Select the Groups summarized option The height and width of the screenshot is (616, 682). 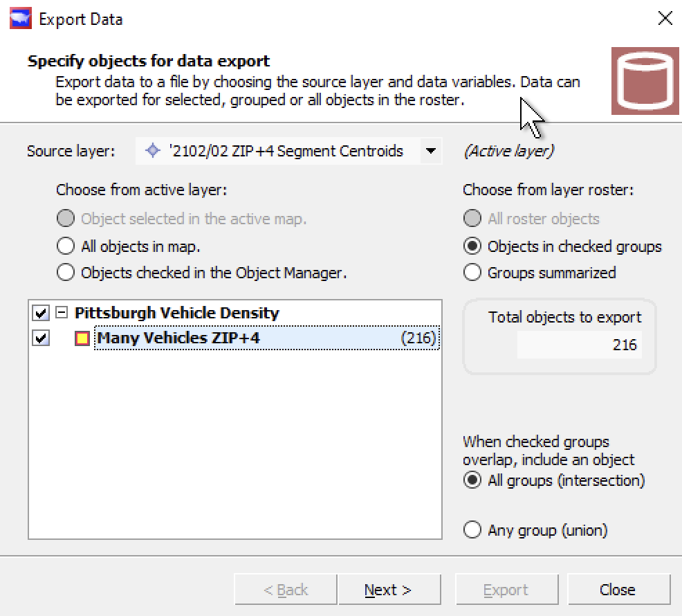(x=472, y=272)
